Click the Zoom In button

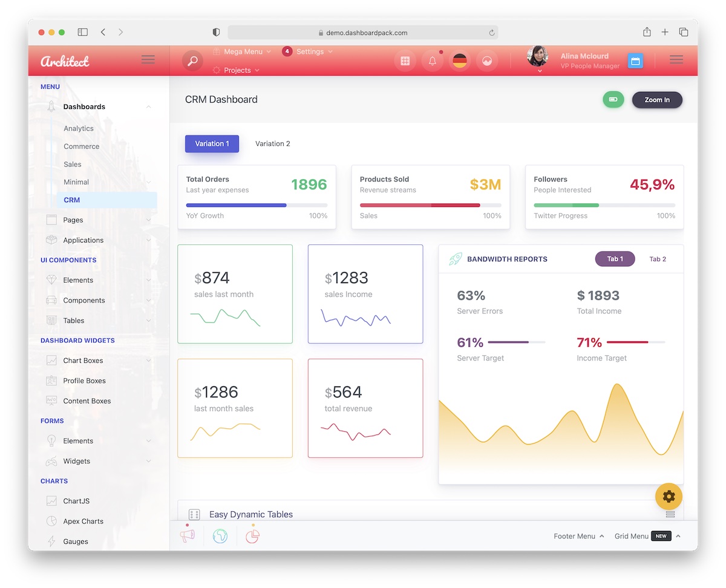(657, 100)
